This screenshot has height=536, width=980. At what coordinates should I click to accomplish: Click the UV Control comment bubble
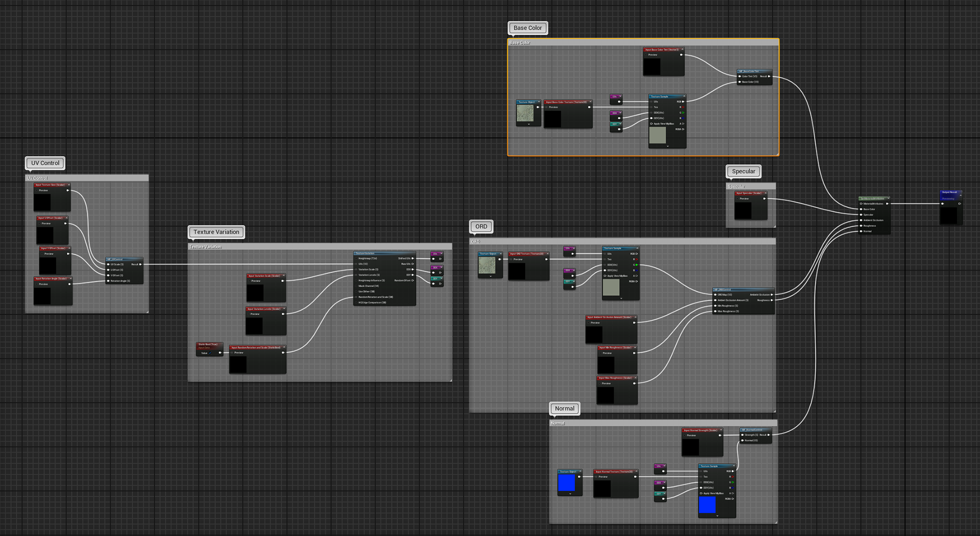[x=45, y=163]
